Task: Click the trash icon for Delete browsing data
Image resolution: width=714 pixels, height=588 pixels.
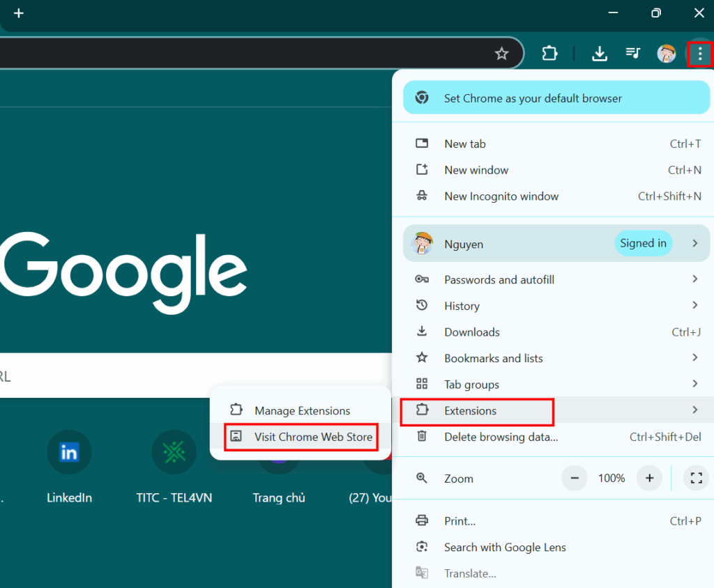Action: pos(422,436)
